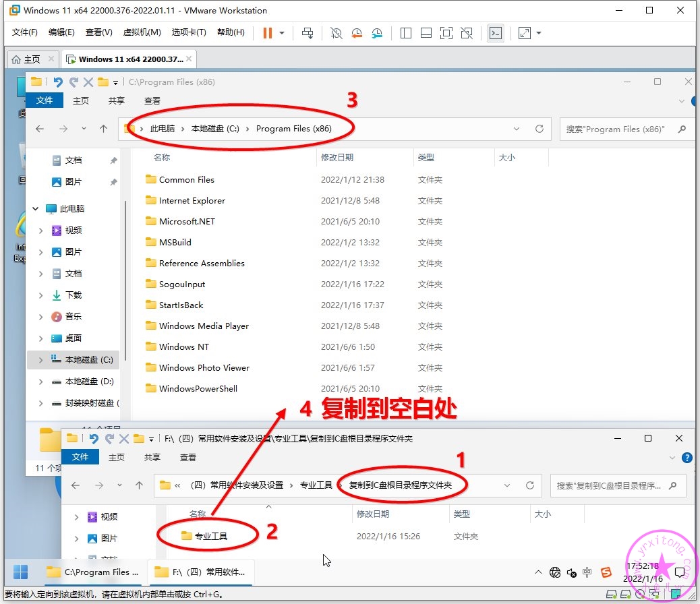Image resolution: width=700 pixels, height=604 pixels.
Task: Toggle the thumbnail bar icon in VMware
Action: (x=426, y=33)
